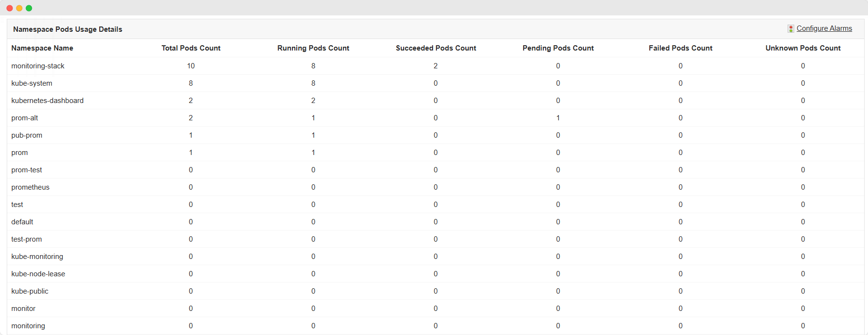Select the monitoring namespace at the bottom
The height and width of the screenshot is (335, 868).
(28, 325)
